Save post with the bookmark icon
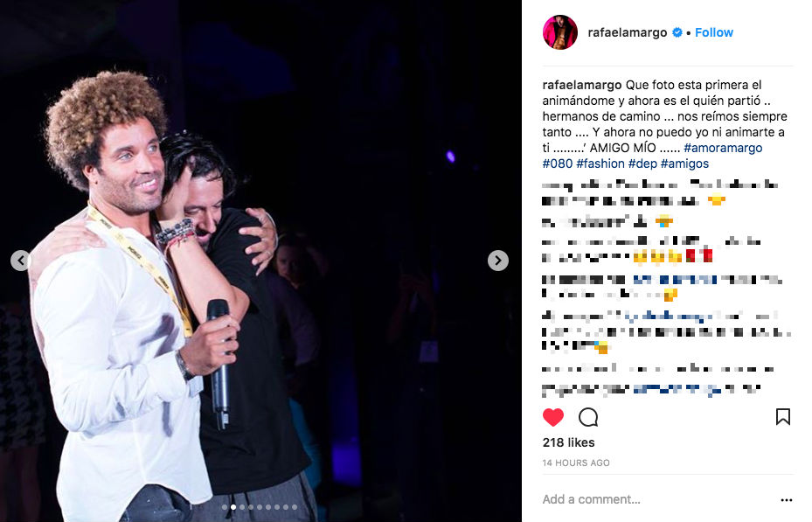This screenshot has width=812, height=522. [x=782, y=416]
